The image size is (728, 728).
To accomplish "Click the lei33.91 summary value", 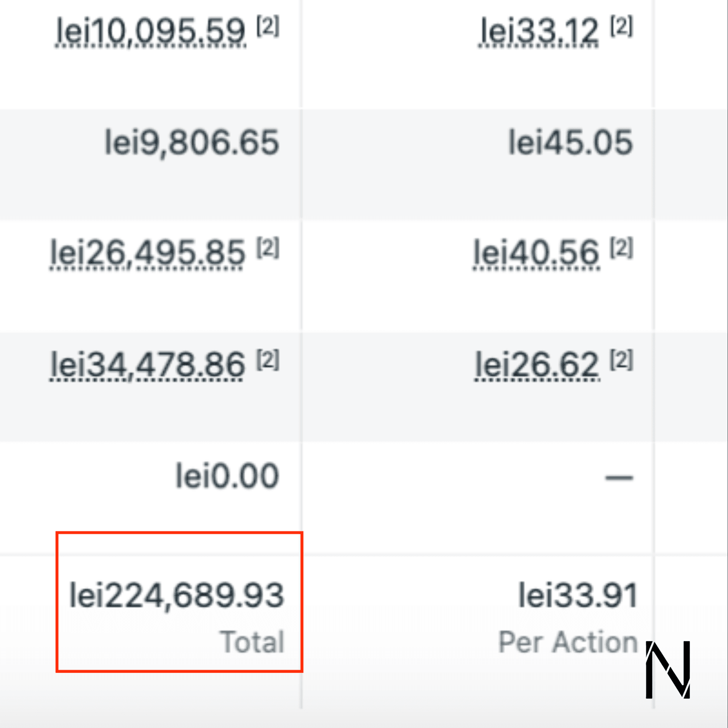I will pyautogui.click(x=577, y=596).
